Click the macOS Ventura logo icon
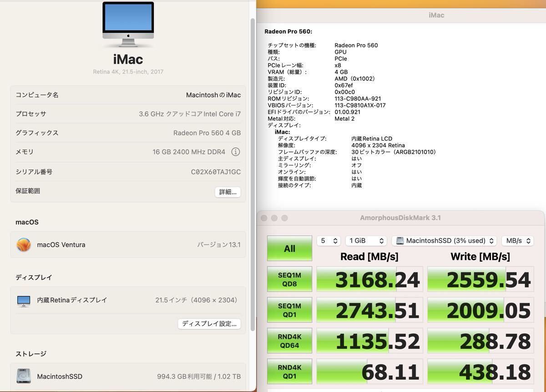This screenshot has width=546, height=392. 24,245
